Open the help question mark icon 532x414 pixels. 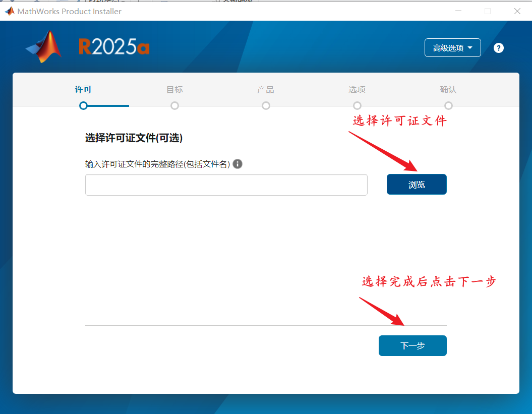click(498, 48)
